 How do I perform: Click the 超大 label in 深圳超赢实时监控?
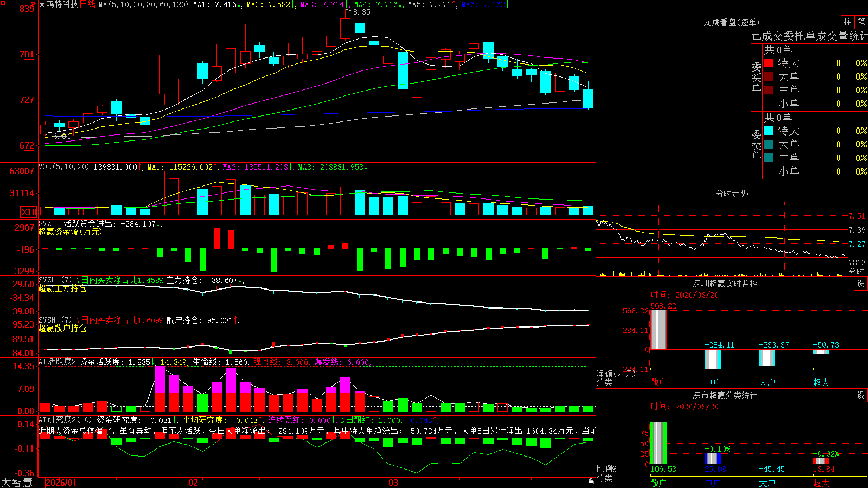coord(821,382)
